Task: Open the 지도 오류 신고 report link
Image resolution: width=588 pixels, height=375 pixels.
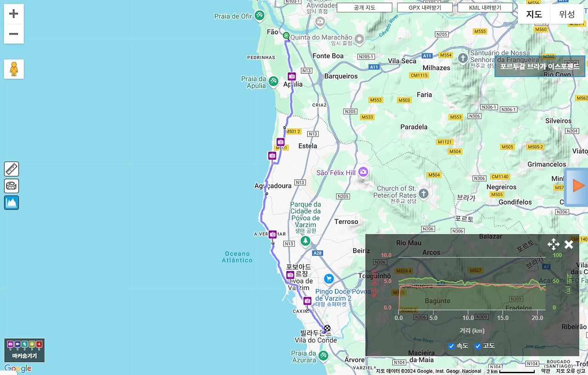Action: tap(571, 371)
